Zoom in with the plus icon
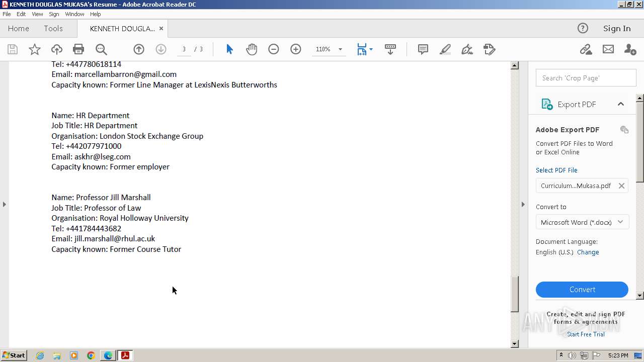The width and height of the screenshot is (644, 362). 296,49
